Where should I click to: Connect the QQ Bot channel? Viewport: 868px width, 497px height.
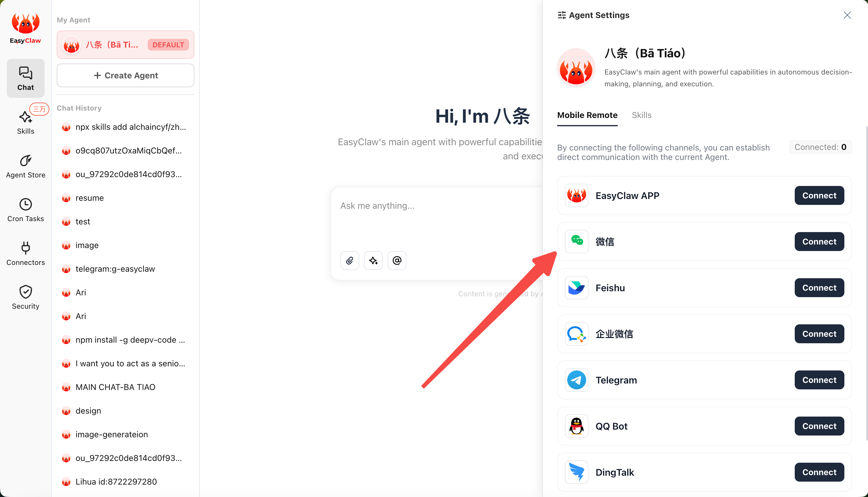[819, 426]
